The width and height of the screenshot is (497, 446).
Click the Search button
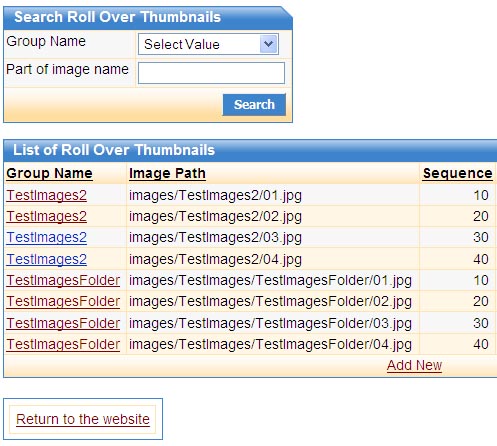pyautogui.click(x=254, y=105)
